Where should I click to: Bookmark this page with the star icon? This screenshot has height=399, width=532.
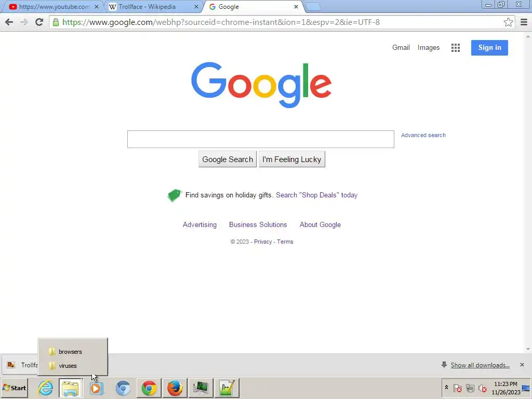point(508,22)
